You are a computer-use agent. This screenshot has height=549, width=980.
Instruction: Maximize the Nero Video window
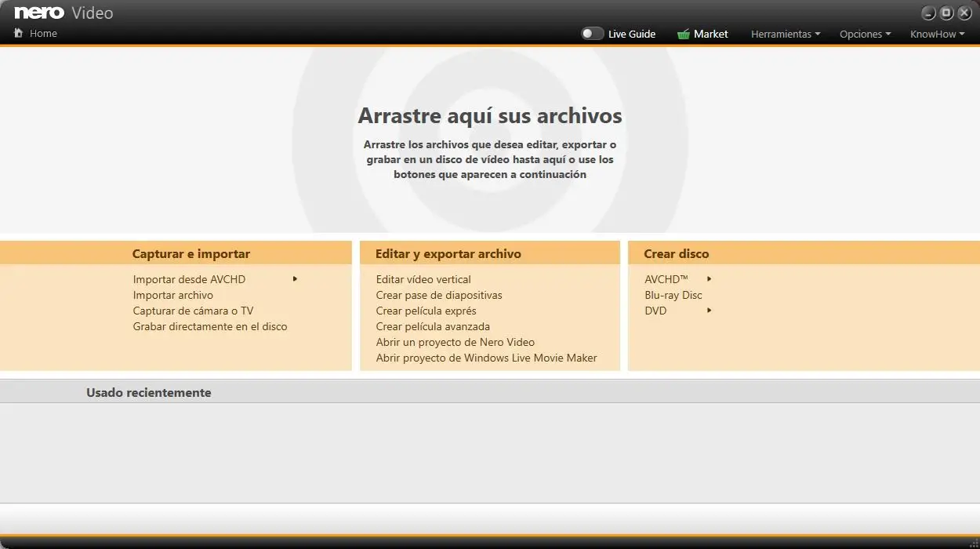click(x=946, y=13)
